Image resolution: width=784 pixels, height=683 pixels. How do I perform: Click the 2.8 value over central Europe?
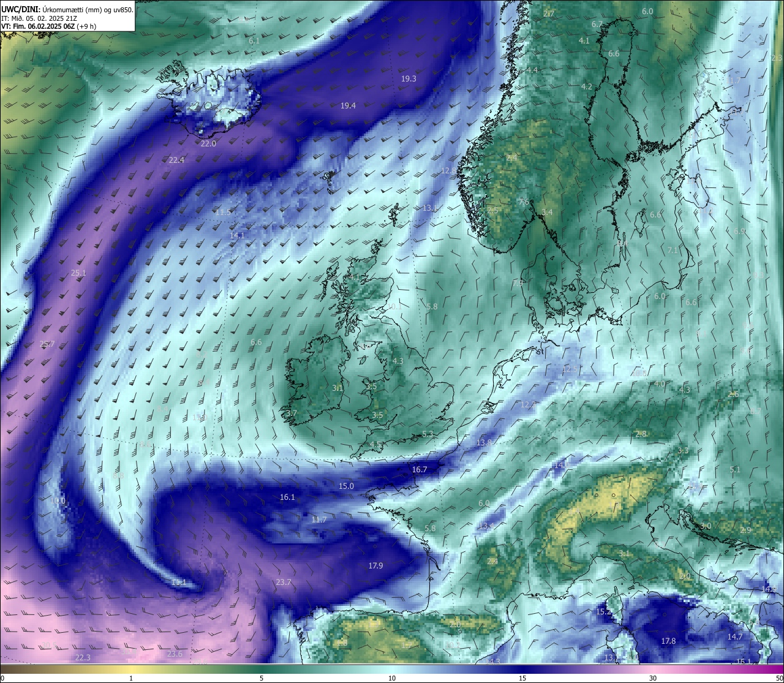[x=641, y=434]
